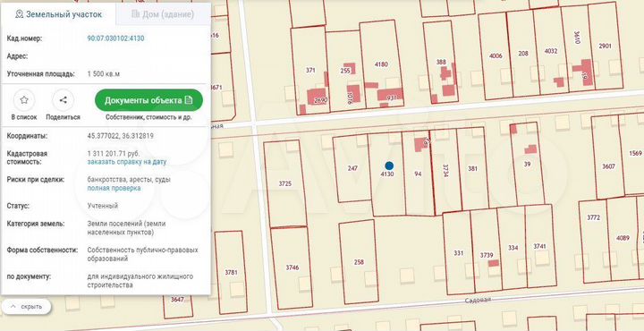Click parcel label 3781
The image size is (644, 331).
[x=232, y=272]
